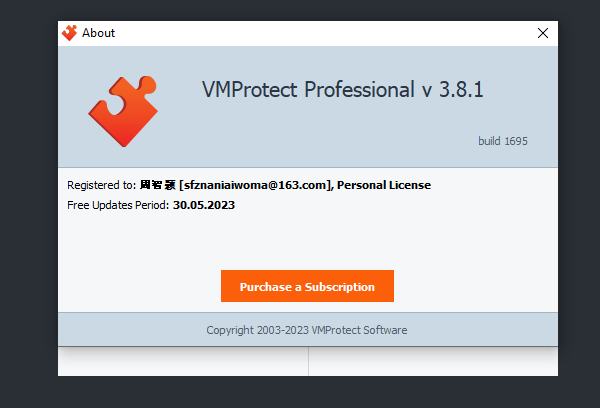Screen dimensions: 600x408
Task: Click the blank area above Purchase button
Action: 307,241
